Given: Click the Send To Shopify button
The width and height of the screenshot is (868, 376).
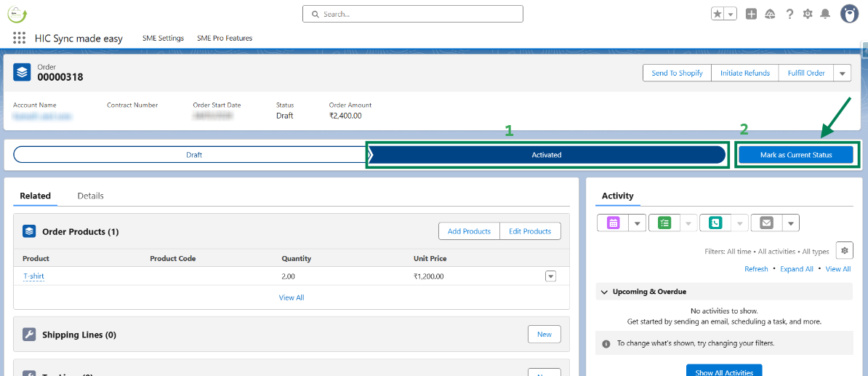Looking at the screenshot, I should [677, 73].
